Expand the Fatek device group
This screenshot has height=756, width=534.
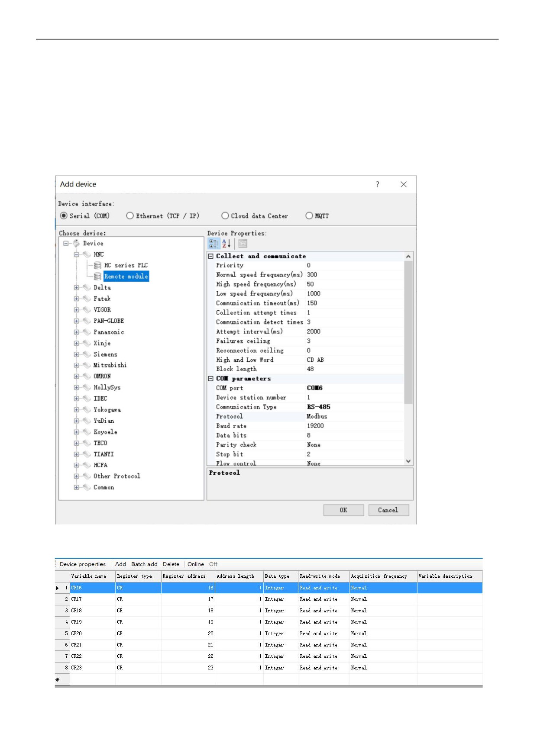(76, 299)
